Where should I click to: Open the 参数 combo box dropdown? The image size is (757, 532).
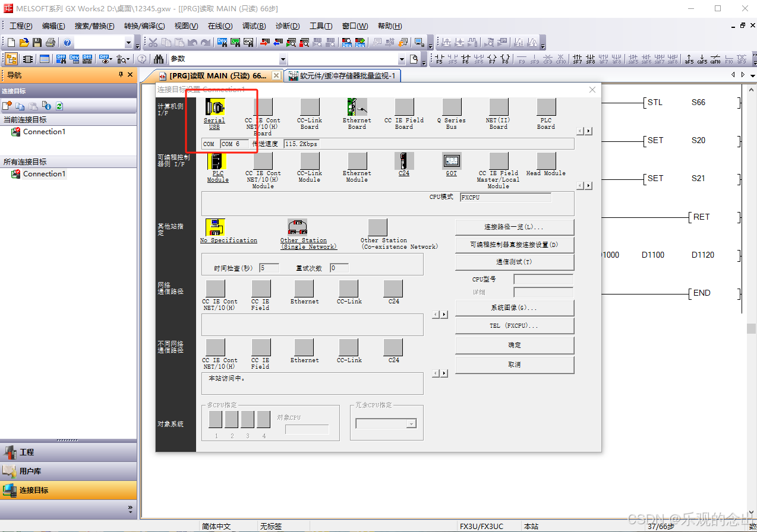(283, 59)
